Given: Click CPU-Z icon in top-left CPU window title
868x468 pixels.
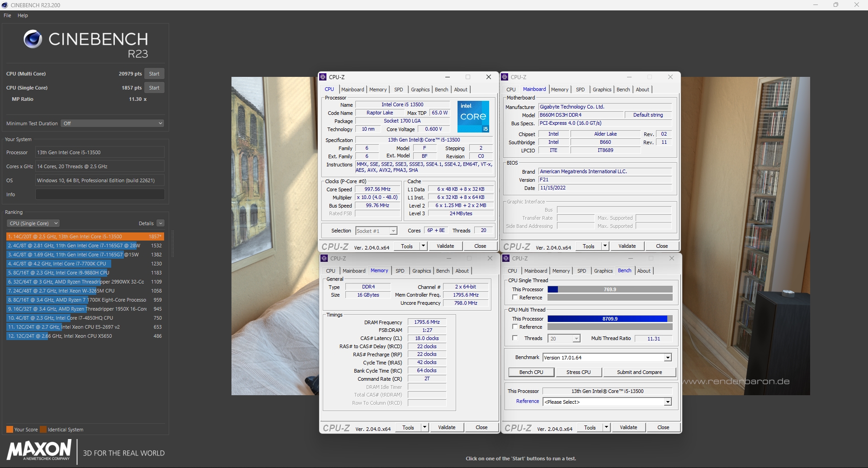Looking at the screenshot, I should point(323,77).
